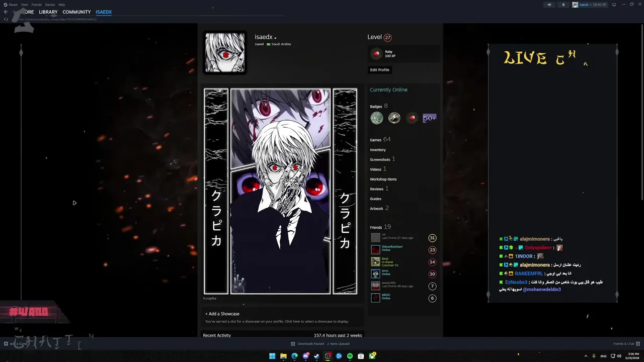
Task: Open the friend last online 48 days ago
Action: (x=404, y=286)
